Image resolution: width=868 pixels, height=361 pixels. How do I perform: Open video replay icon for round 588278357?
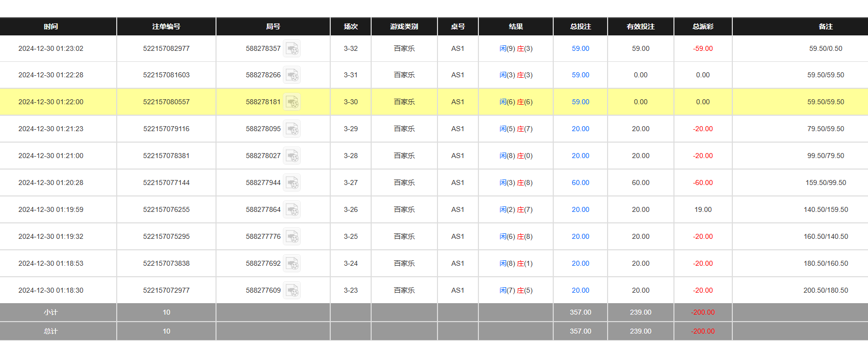[x=292, y=49]
